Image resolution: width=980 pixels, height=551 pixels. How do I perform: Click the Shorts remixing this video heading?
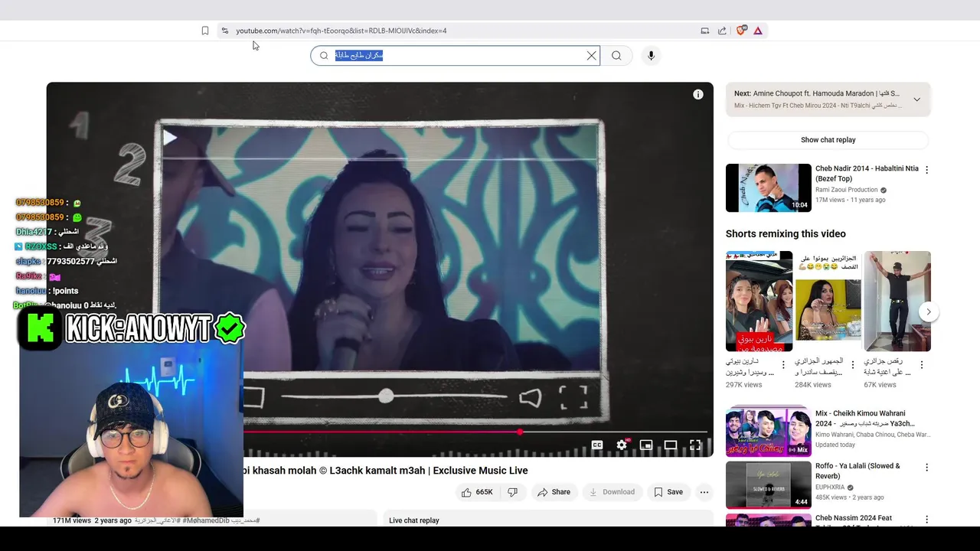click(786, 233)
